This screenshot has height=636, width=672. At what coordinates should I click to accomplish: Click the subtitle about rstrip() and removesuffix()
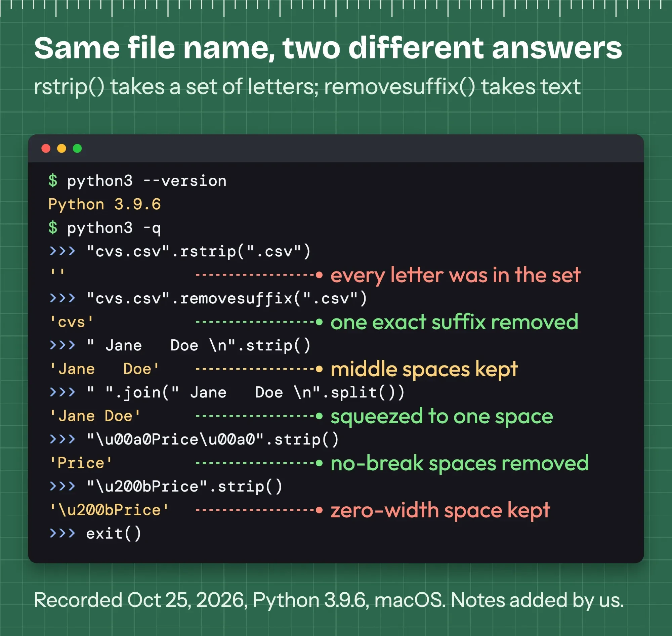coord(307,87)
